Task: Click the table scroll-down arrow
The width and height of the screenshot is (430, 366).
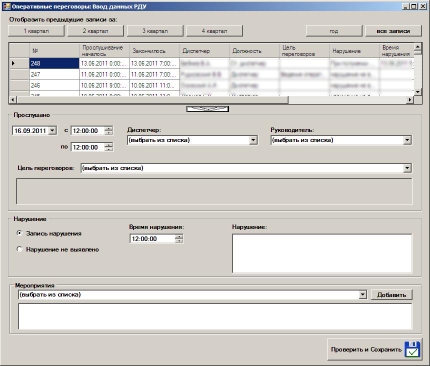Action: (418, 92)
